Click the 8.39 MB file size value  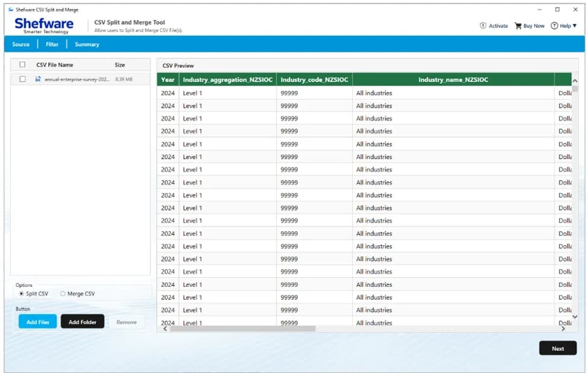[124, 79]
